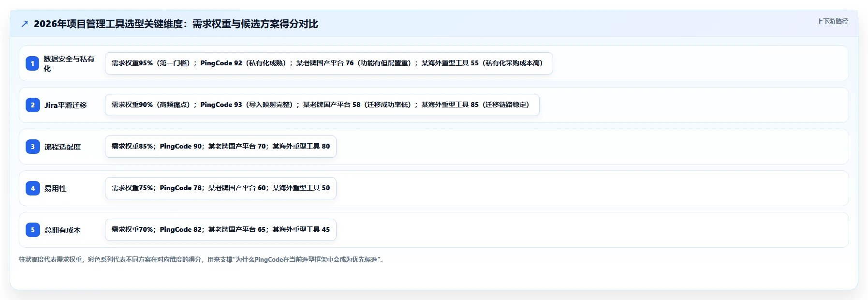Click the arrow icon beside the 2026年 title
868x300 pixels.
pyautogui.click(x=25, y=24)
